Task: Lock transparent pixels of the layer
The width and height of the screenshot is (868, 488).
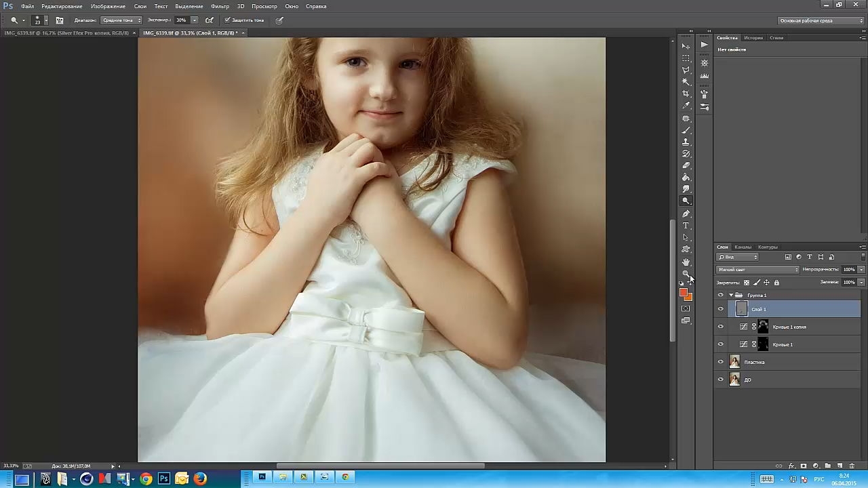Action: coord(747,283)
